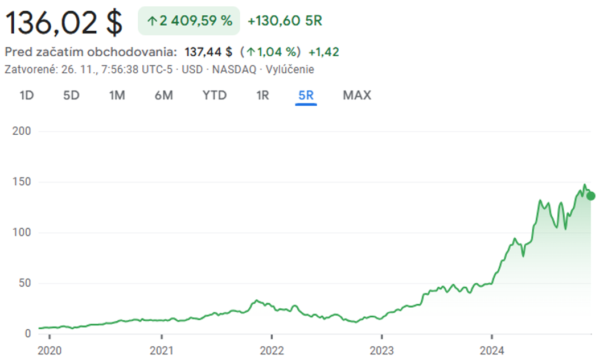
Task: Click the 2 409,59 % gain badge
Action: (189, 21)
